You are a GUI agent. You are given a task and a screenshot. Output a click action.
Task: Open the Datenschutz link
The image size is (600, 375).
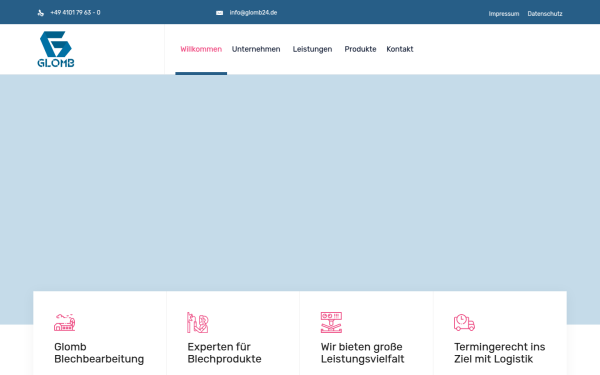(x=545, y=14)
